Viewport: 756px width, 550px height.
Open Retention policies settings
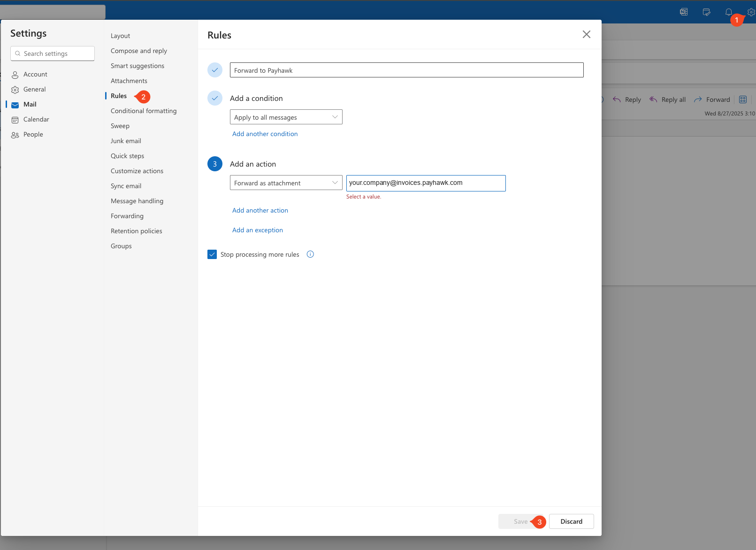pyautogui.click(x=137, y=231)
